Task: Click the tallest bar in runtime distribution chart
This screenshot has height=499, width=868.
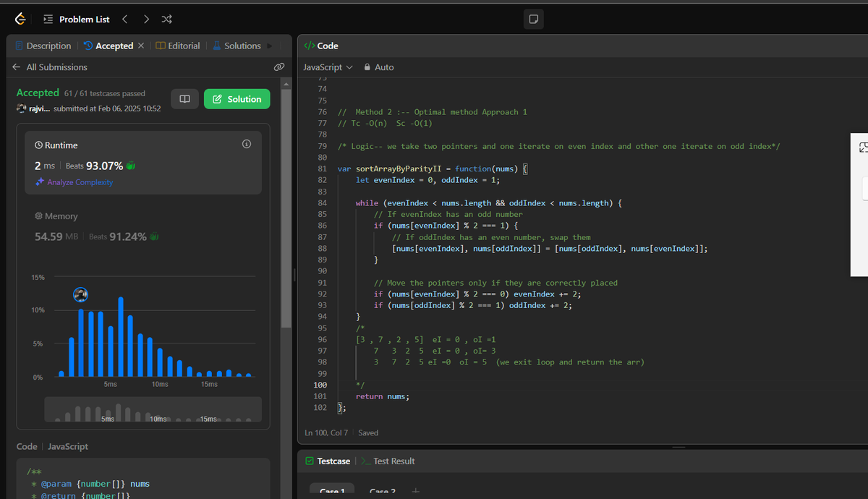Action: (x=121, y=337)
